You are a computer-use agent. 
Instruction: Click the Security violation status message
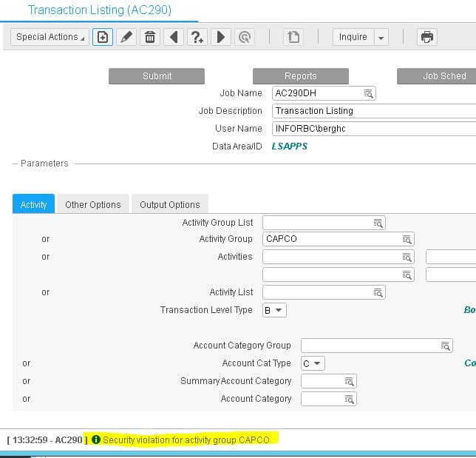coord(186,440)
